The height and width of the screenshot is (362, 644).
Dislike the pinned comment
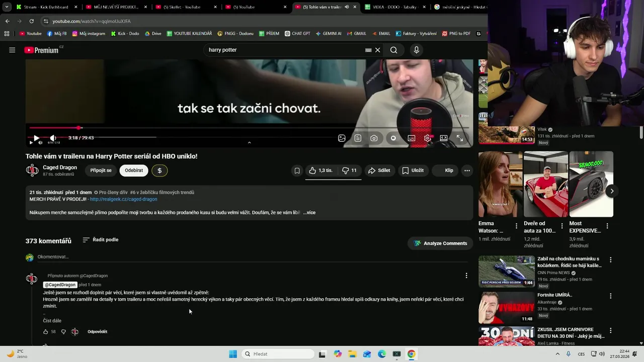[x=63, y=332]
